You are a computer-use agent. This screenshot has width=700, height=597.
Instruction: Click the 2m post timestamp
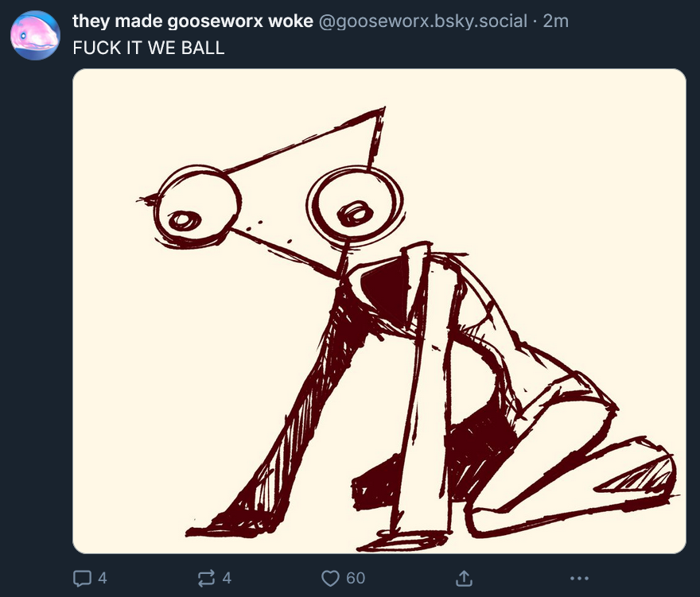(x=556, y=21)
